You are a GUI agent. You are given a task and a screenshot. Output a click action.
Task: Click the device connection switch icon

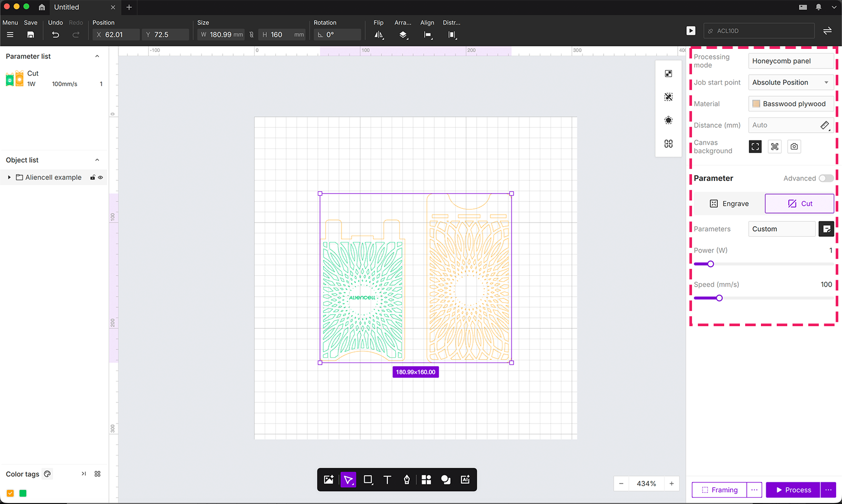pos(827,31)
